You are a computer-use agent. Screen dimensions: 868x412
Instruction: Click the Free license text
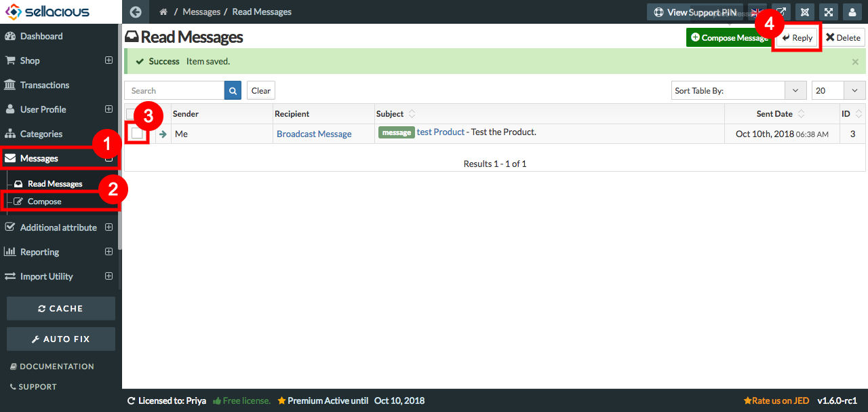pos(242,400)
